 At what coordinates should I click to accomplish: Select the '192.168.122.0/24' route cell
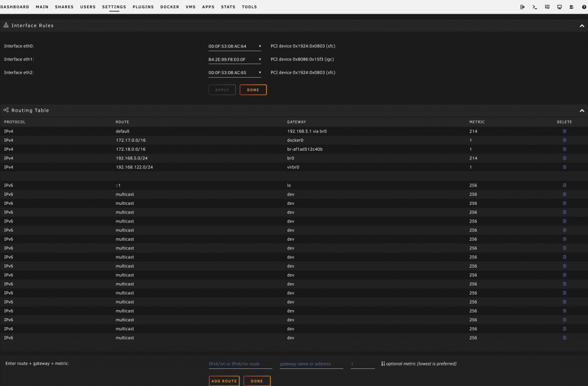[134, 167]
